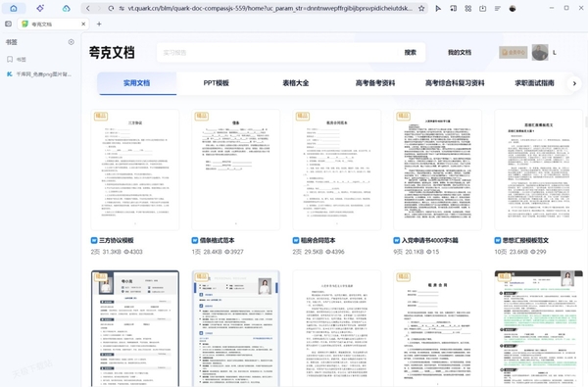Click the 思想汇报模板范文 title
The width and height of the screenshot is (588, 387).
525,240
